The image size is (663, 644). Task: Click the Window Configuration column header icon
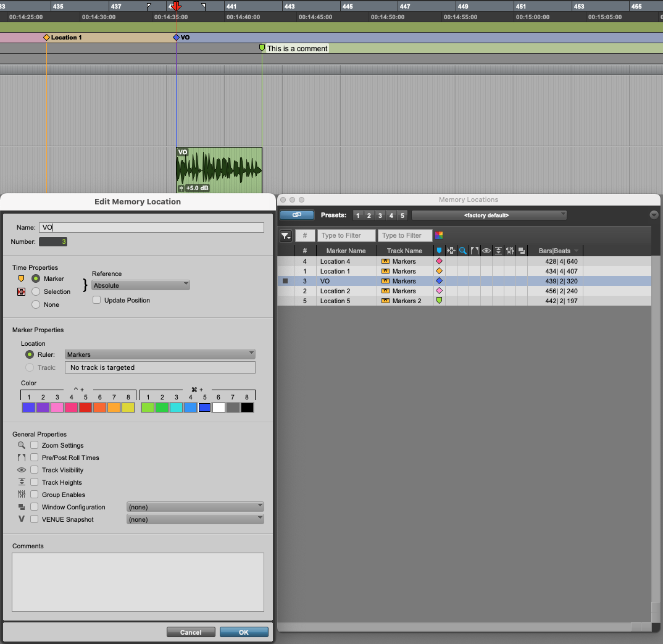pos(521,251)
